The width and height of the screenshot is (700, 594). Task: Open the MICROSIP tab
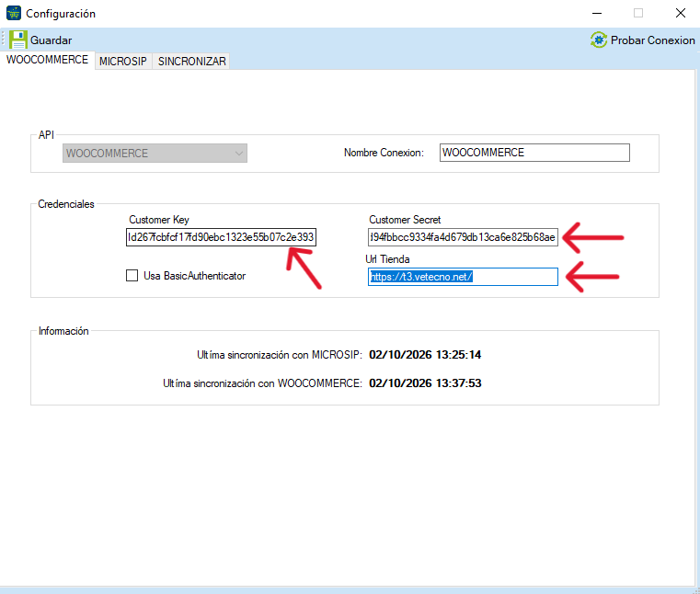(123, 61)
